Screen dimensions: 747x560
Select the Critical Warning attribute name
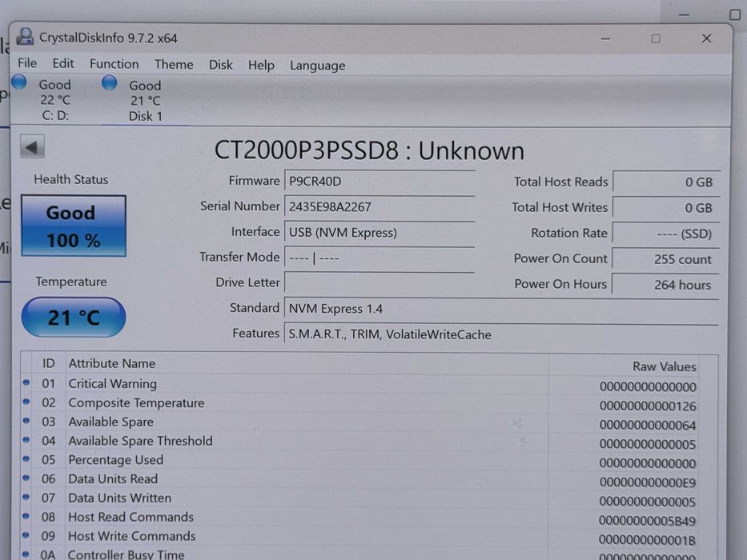tap(112, 383)
